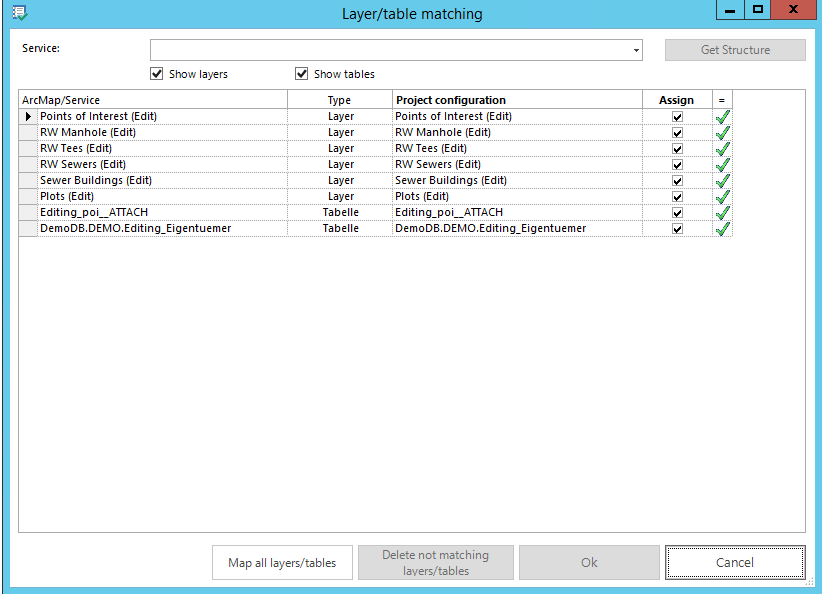Uncheck the Show layers checkbox
822x594 pixels.
point(156,73)
